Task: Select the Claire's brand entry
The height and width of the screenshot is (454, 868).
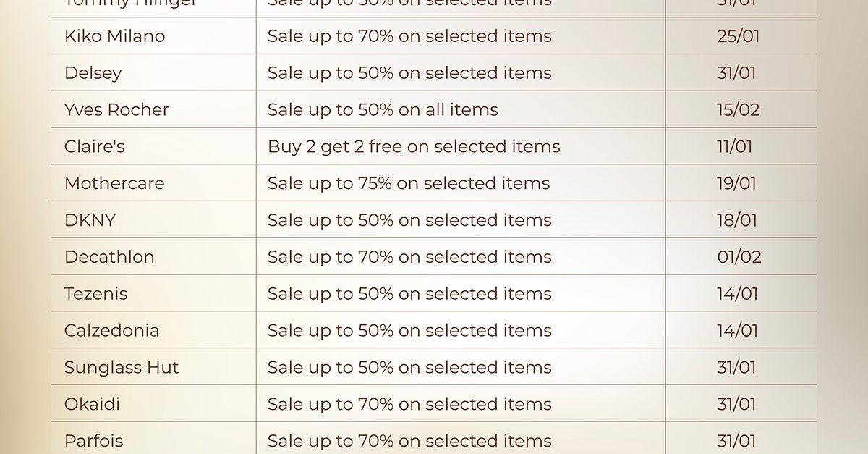Action: tap(94, 146)
